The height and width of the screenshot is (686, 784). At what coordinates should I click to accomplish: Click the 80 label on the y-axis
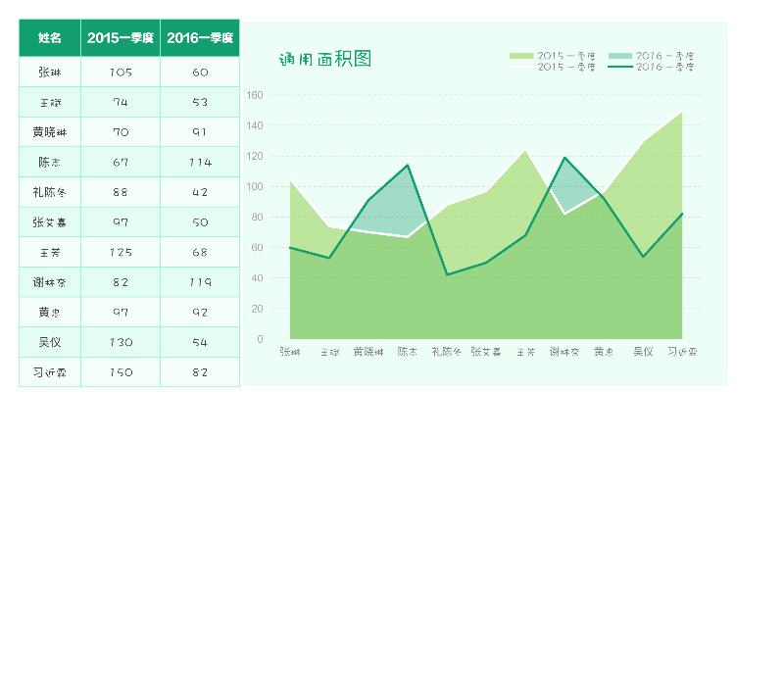click(x=257, y=217)
